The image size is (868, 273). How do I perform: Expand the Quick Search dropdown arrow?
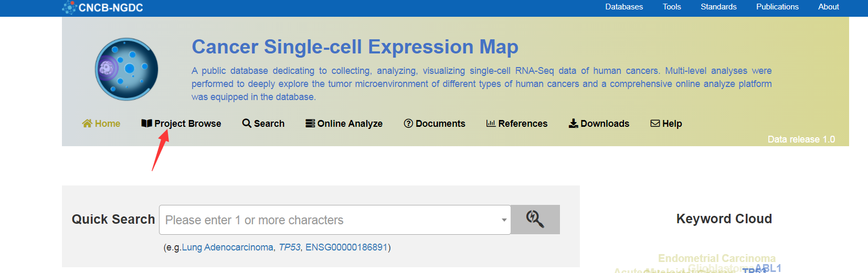(504, 220)
